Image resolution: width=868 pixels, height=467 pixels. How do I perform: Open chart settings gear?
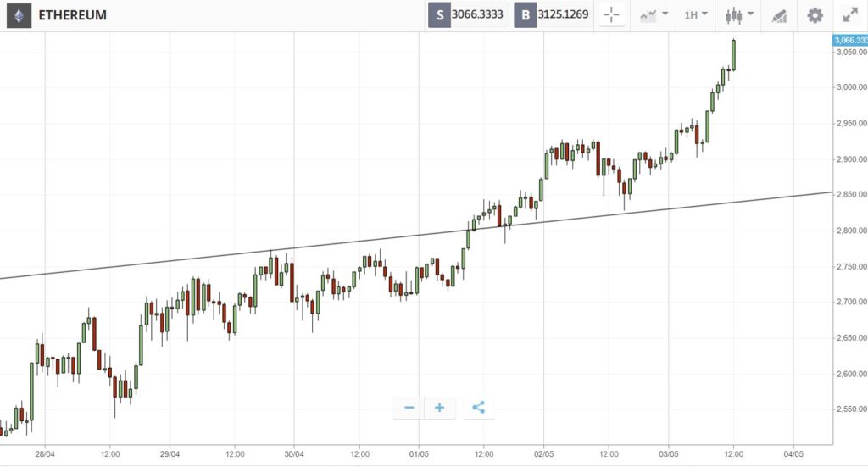tap(815, 15)
